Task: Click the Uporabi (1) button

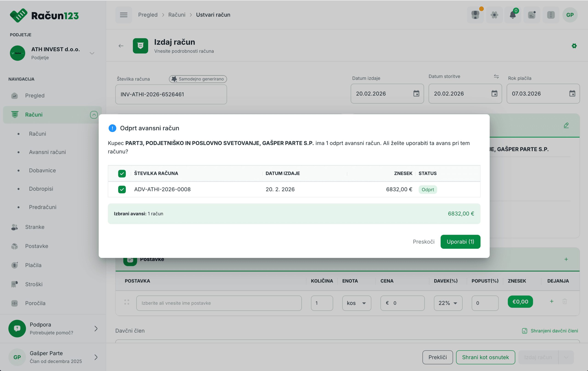Action: click(460, 242)
